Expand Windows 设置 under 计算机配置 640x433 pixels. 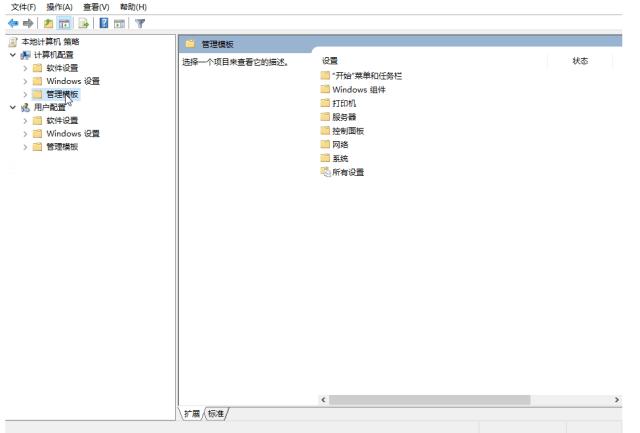coord(25,81)
